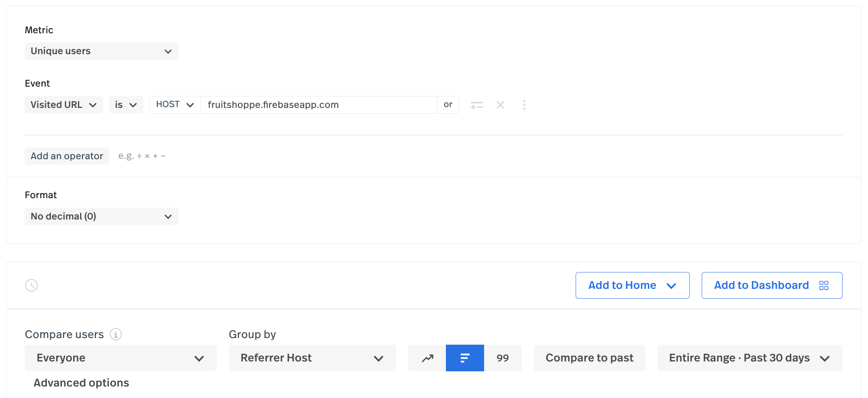Change the HOST URL part selector
This screenshot has width=868, height=398.
175,105
